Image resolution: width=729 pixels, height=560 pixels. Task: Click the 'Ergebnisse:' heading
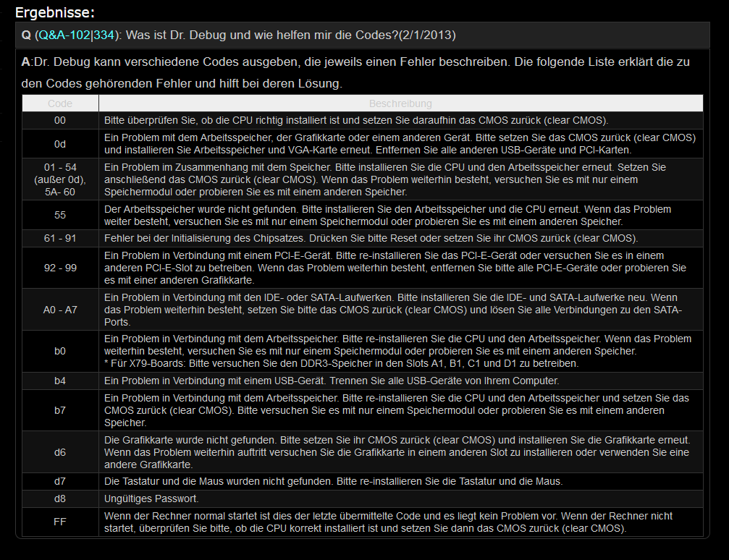(x=55, y=12)
